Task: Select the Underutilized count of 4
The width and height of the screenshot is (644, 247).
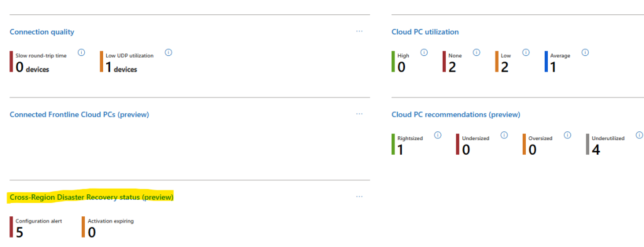Action: pos(596,150)
